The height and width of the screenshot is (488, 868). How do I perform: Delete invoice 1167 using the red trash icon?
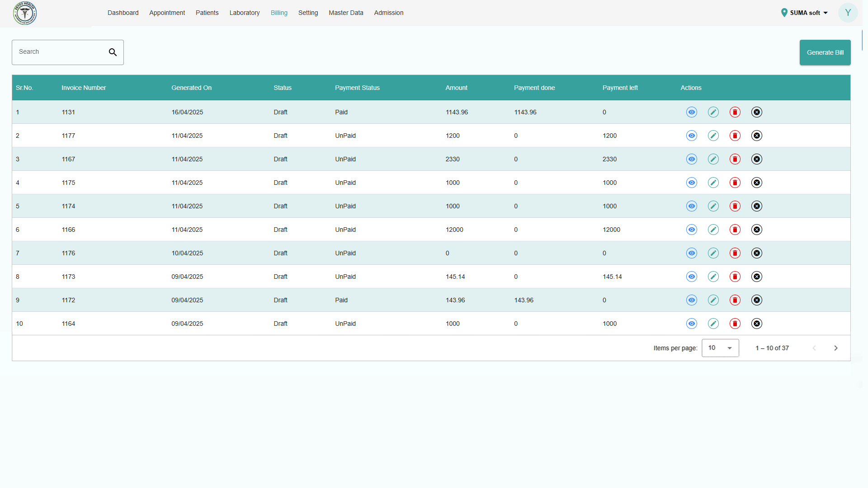(735, 159)
